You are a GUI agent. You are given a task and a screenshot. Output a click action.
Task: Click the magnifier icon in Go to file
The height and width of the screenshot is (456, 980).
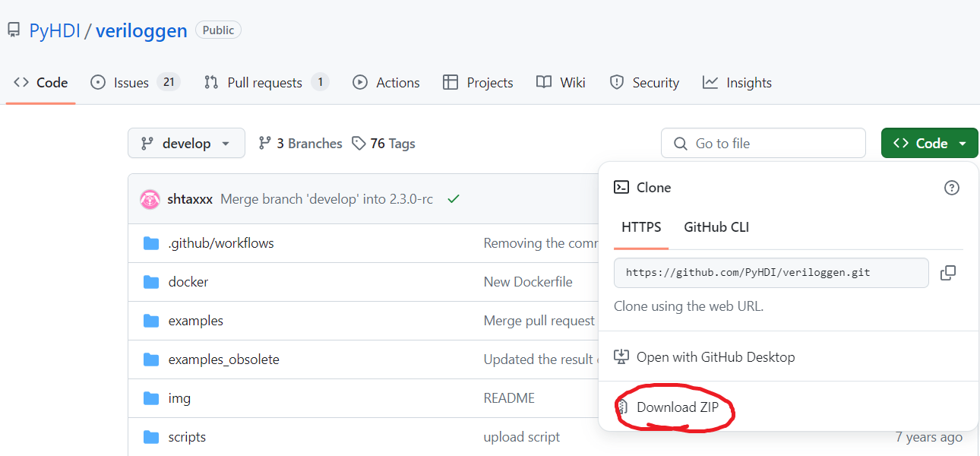pos(681,144)
